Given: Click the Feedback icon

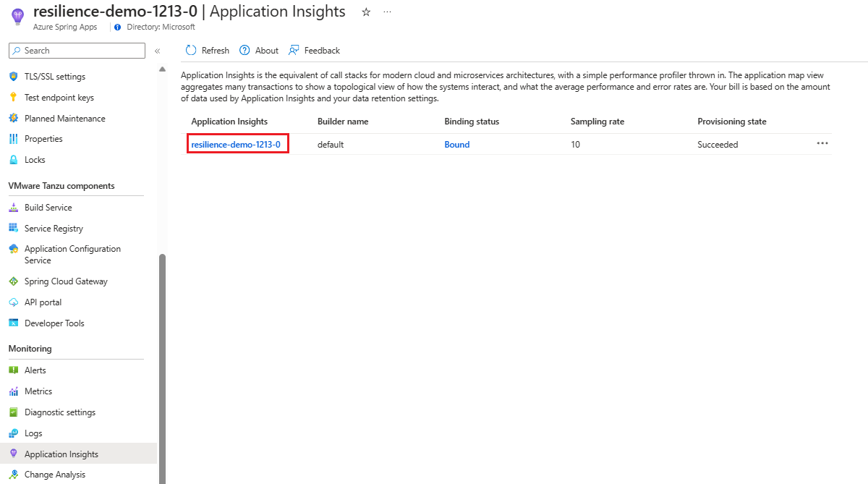Looking at the screenshot, I should tap(294, 51).
